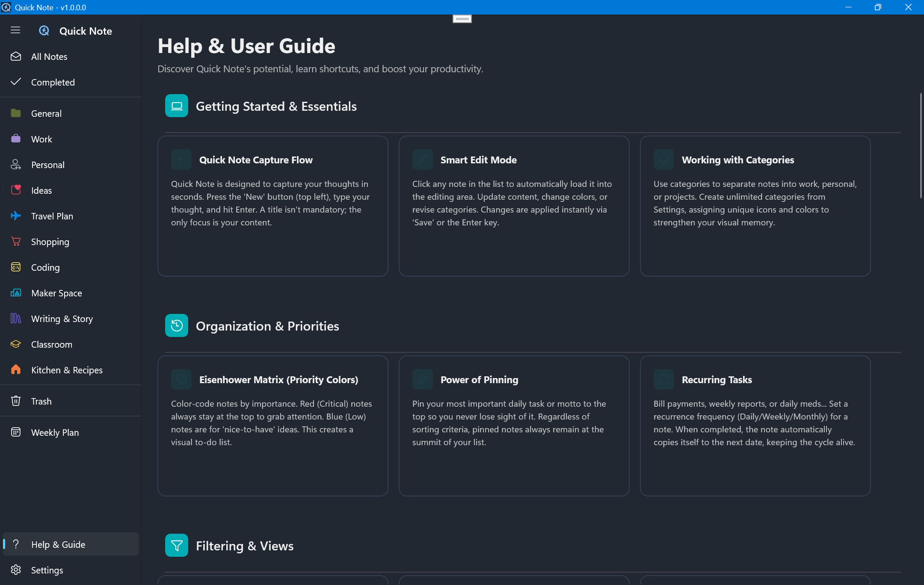The width and height of the screenshot is (924, 585).
Task: Click the Coding terminal icon
Action: [16, 267]
